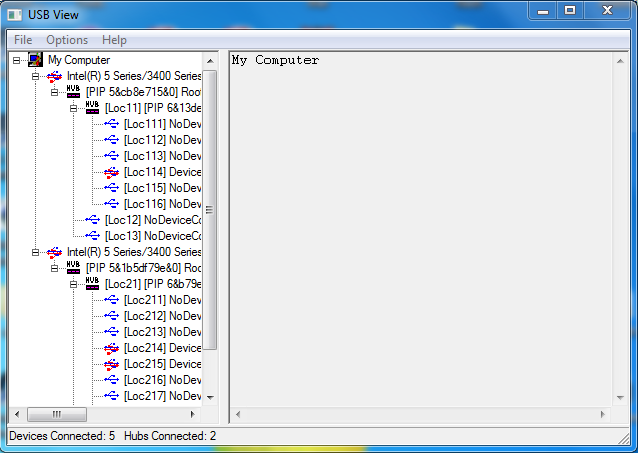The image size is (638, 453).
Task: Collapse the Loc11 hub node
Action: point(74,108)
